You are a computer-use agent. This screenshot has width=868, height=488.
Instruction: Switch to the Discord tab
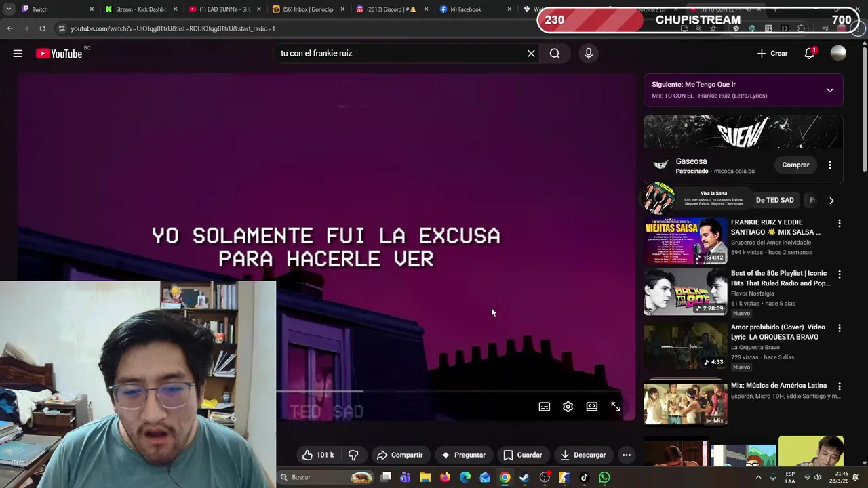[x=391, y=9]
